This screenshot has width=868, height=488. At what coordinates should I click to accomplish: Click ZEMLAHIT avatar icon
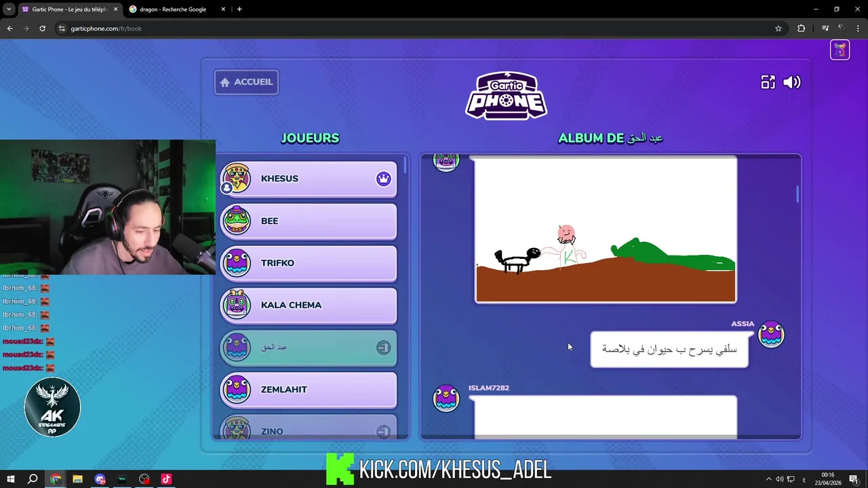point(237,389)
